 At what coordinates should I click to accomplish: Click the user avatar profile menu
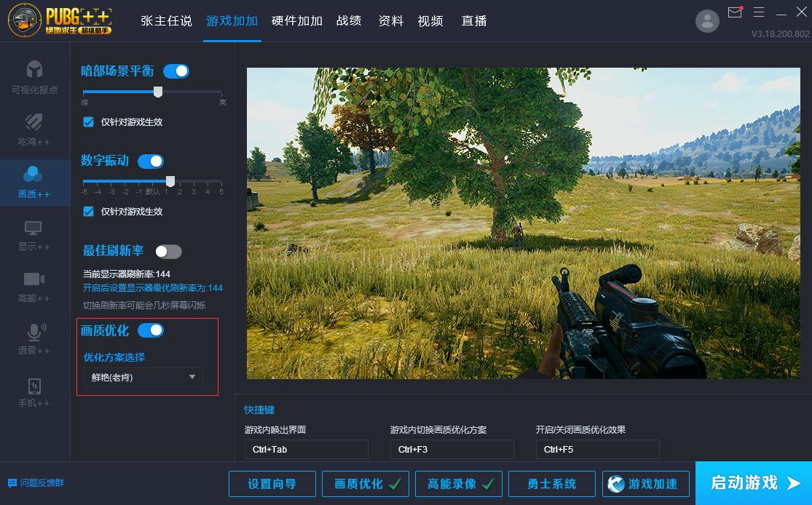point(706,20)
